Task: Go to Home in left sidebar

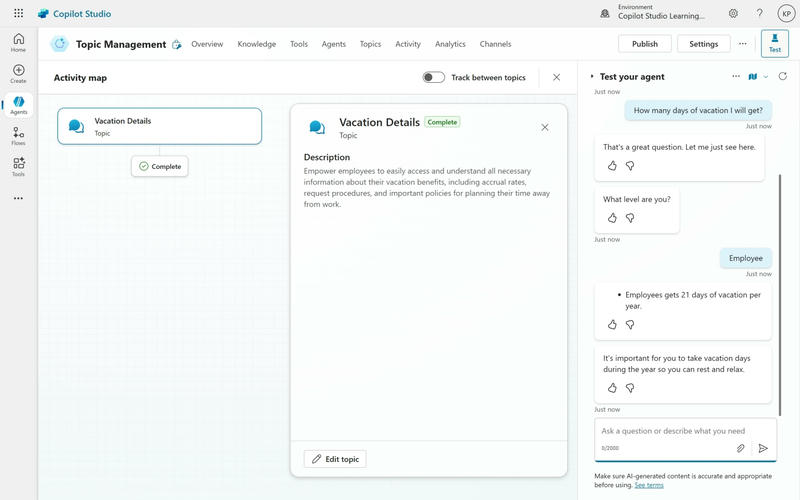Action: click(18, 42)
